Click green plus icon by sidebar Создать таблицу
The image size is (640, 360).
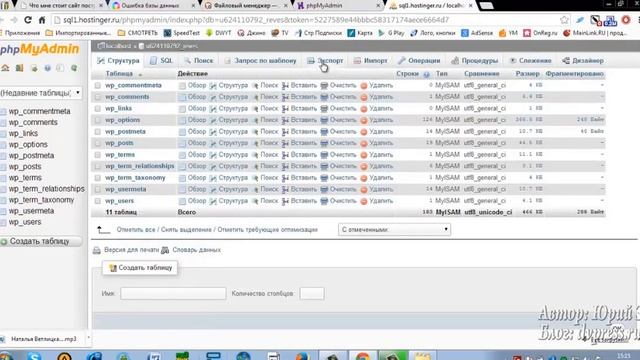pyautogui.click(x=4, y=242)
